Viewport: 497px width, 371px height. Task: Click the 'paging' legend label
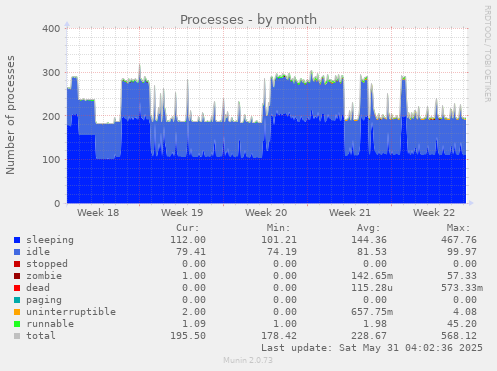tap(44, 300)
